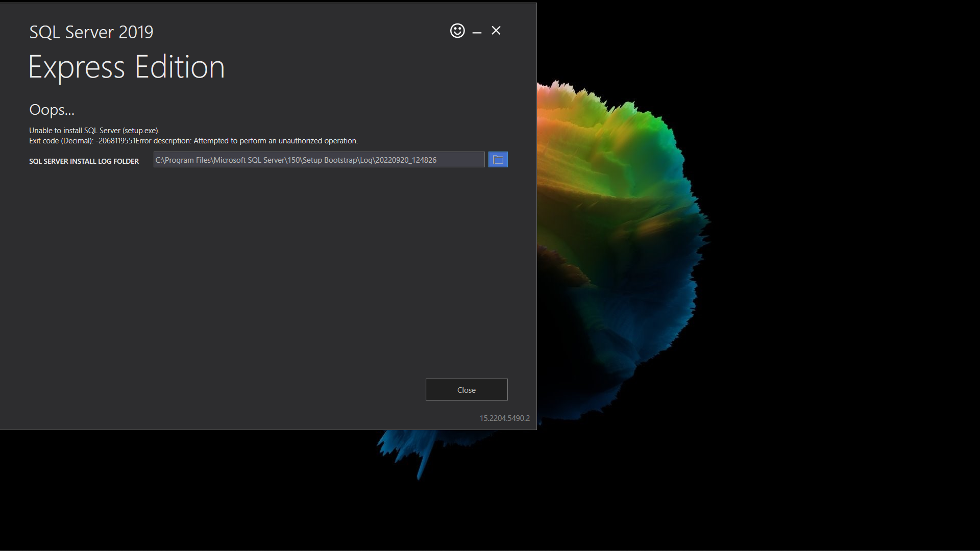
Task: Click the smiley face feedback icon
Action: [x=457, y=31]
